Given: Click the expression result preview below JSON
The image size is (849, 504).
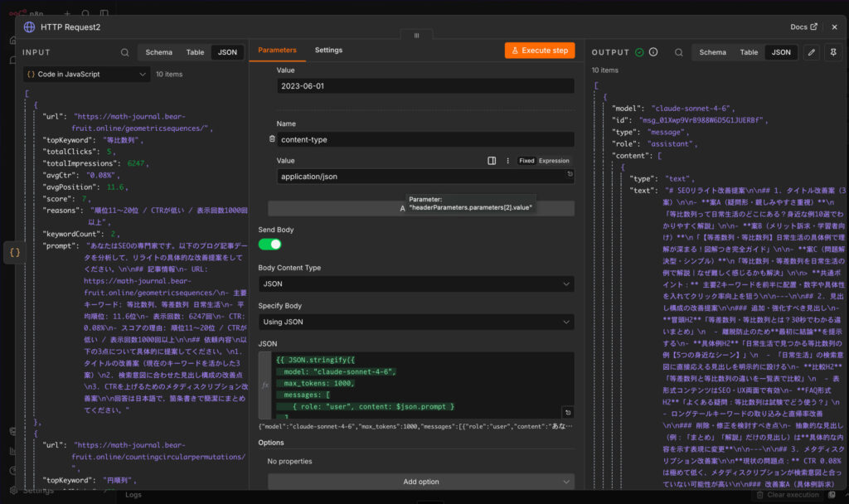Looking at the screenshot, I should point(415,427).
